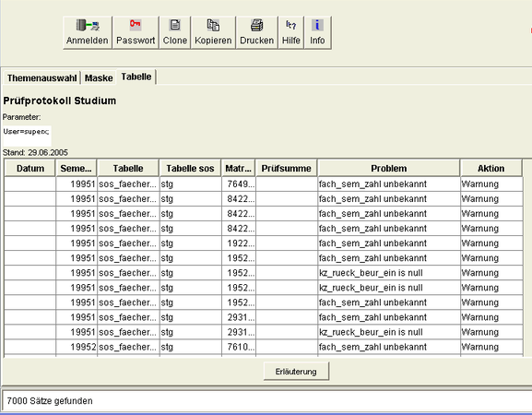Screen dimensions: 532x415
Task: Switch to the Themenauswahl tab
Action: 41,78
